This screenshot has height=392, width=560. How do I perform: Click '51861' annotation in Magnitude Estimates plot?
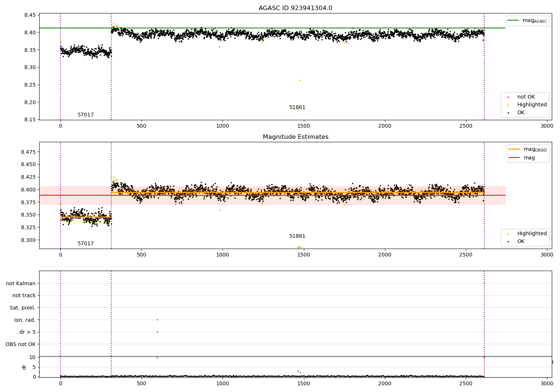297,236
